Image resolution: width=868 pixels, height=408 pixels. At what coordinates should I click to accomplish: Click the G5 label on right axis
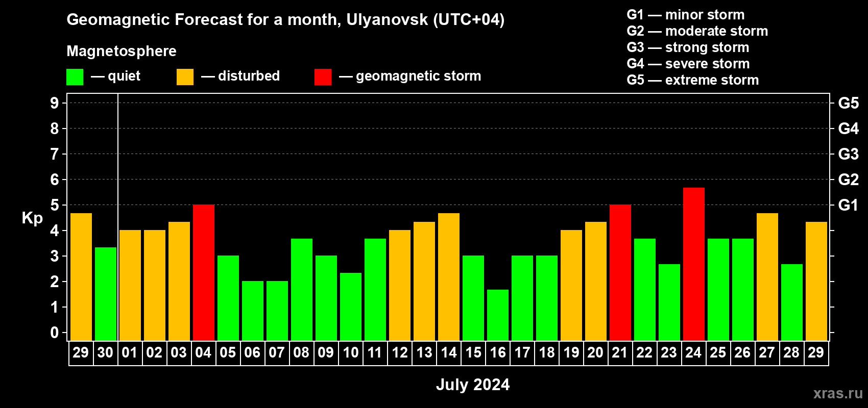(849, 103)
